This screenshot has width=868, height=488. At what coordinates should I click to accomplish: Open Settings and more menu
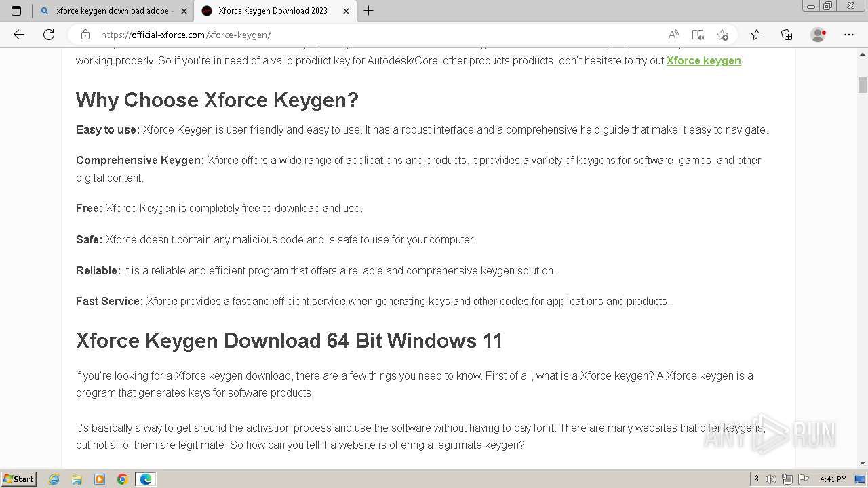click(x=849, y=35)
